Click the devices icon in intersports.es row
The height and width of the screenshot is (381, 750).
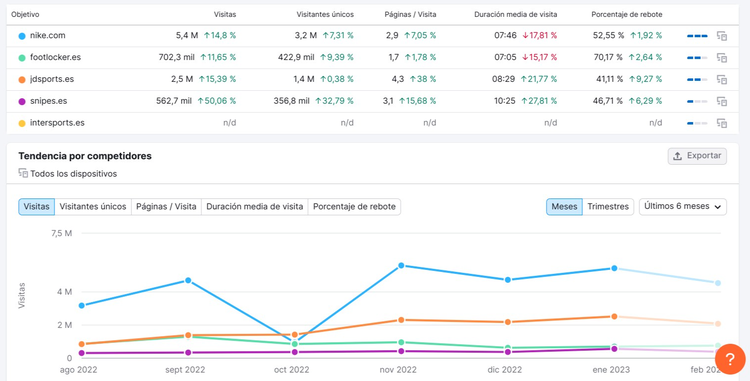(x=722, y=123)
